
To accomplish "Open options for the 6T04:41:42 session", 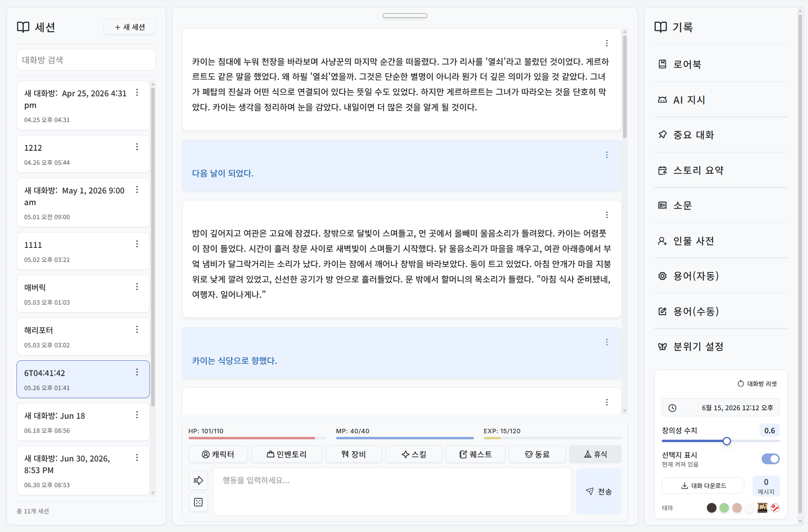I will point(137,372).
